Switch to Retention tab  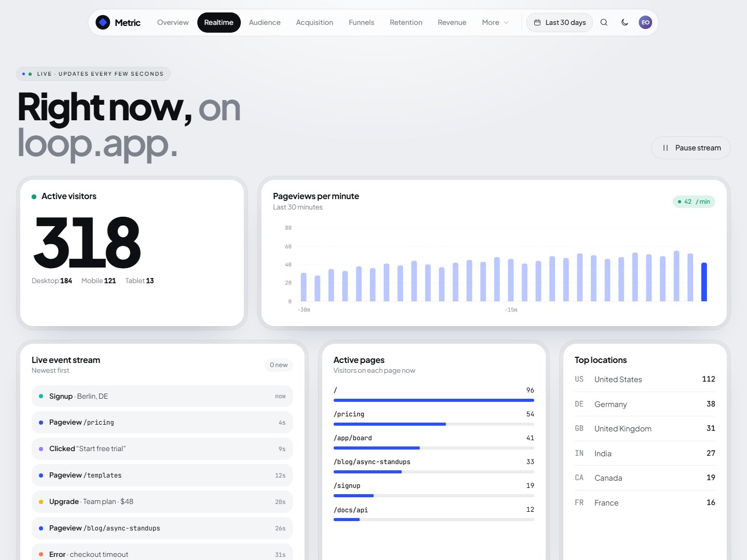(406, 22)
